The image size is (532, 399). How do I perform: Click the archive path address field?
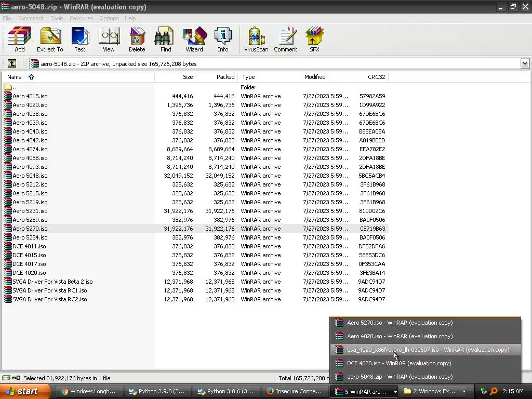275,63
